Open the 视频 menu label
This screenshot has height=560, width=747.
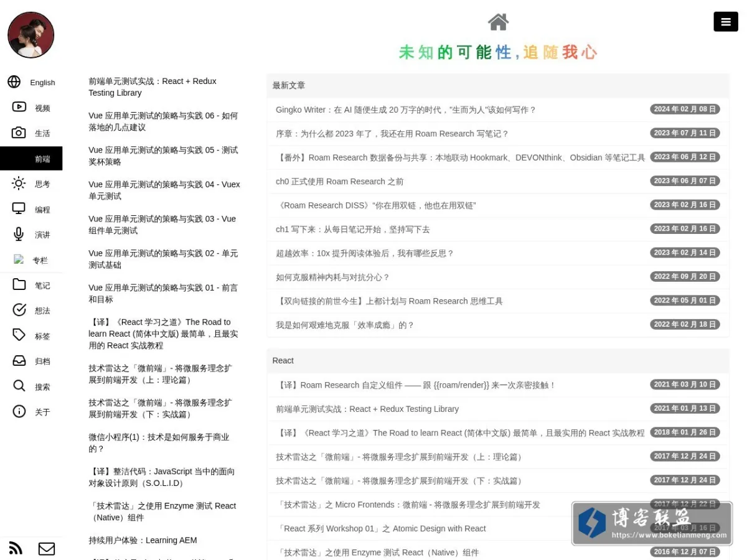pyautogui.click(x=42, y=108)
